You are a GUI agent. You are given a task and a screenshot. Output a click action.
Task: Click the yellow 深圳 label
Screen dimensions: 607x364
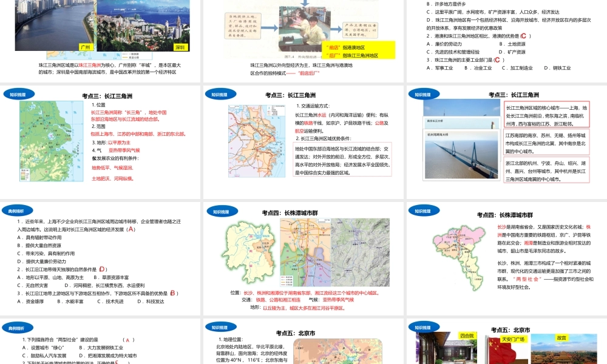click(180, 47)
